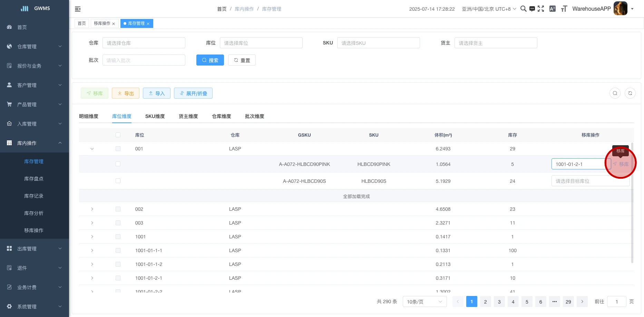Screen dimensions: 644x317
Task: Open the 10条/页 page size dropdown
Action: (425, 302)
